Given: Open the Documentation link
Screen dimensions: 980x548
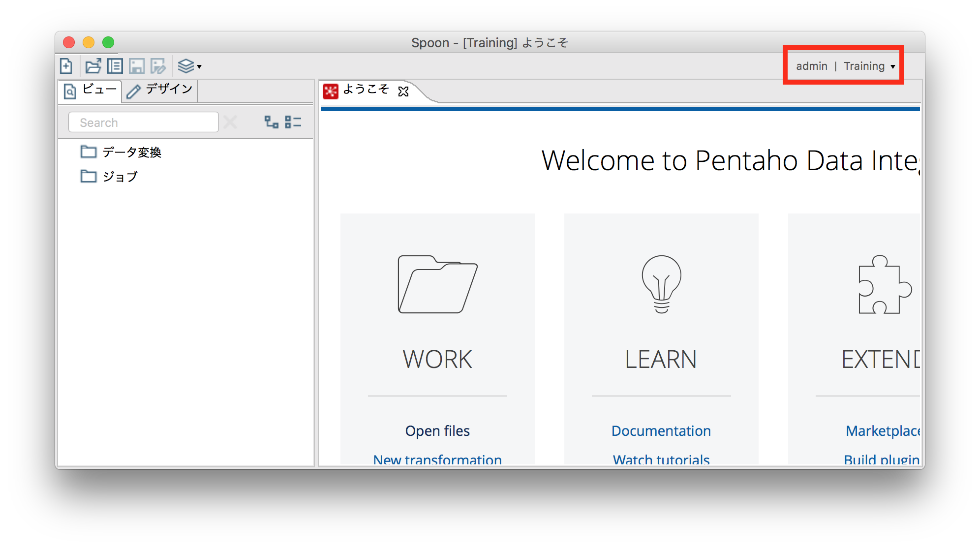Looking at the screenshot, I should click(x=661, y=431).
